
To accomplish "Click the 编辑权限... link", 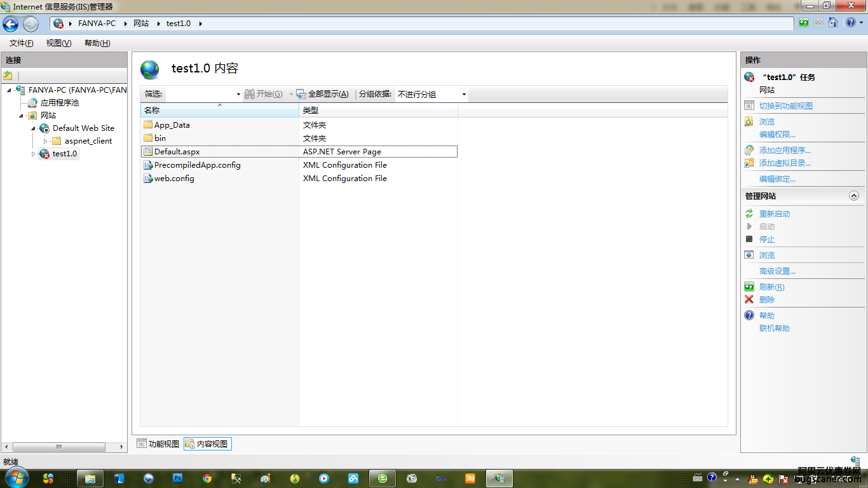I will tap(777, 135).
